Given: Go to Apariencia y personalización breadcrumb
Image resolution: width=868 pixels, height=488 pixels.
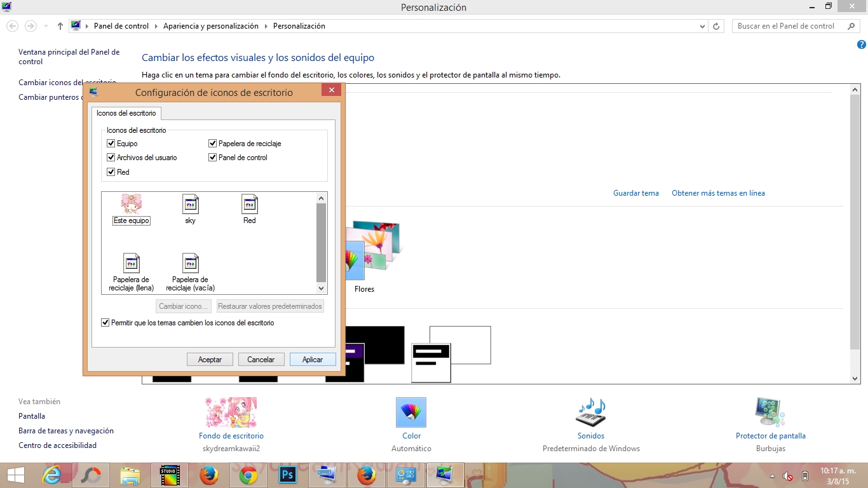Looking at the screenshot, I should click(x=211, y=26).
